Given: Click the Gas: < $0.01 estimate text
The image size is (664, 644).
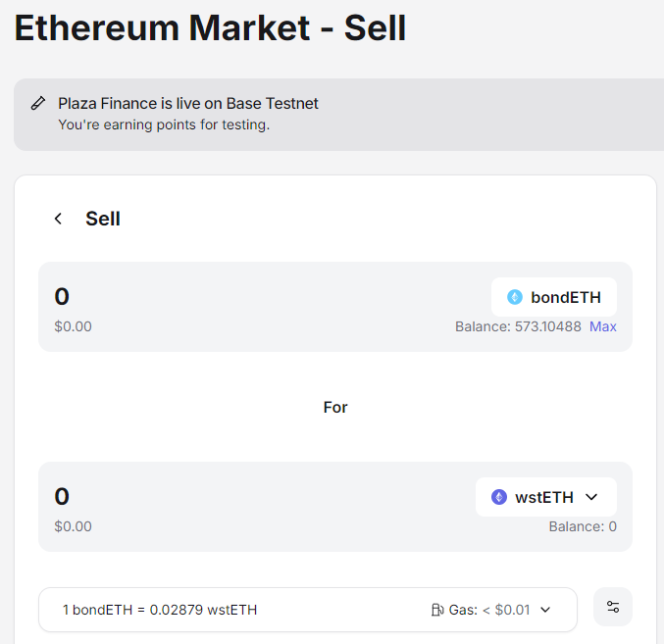Looking at the screenshot, I should 489,610.
